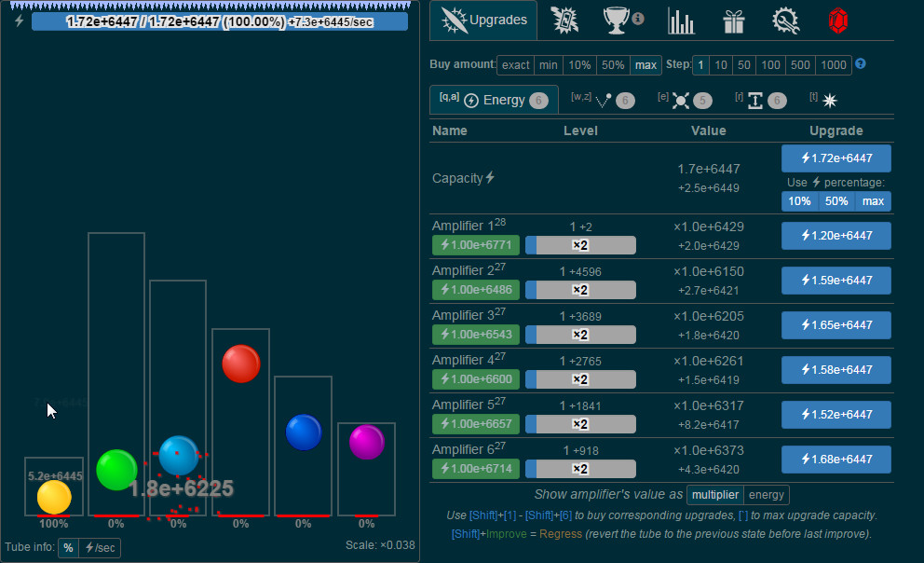Click the help question mark beside Step options
Screen dimensions: 924x563
click(x=858, y=64)
